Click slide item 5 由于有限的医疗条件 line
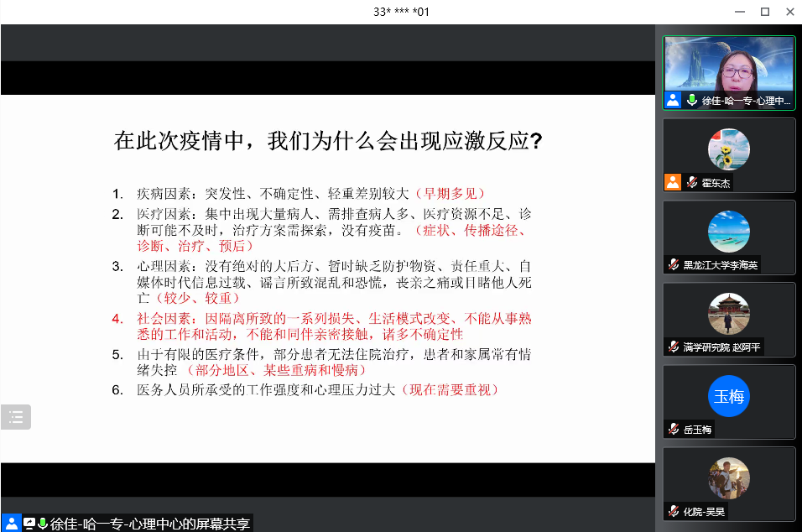 tap(321, 362)
